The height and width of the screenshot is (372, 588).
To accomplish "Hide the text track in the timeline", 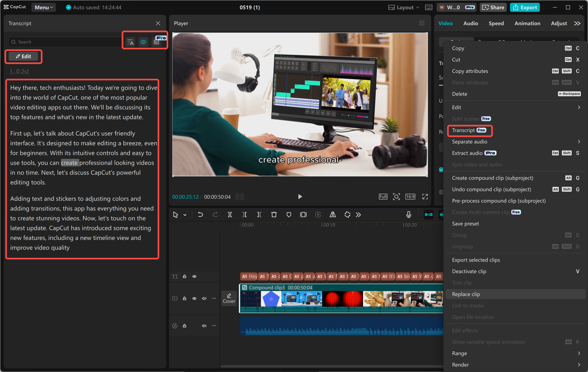I will [x=194, y=276].
